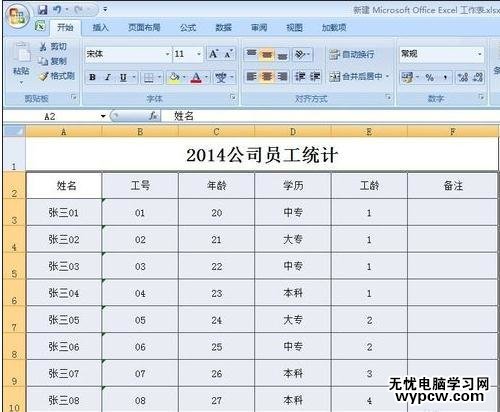Select cell containing 张三04
500x412 pixels.
tap(64, 293)
